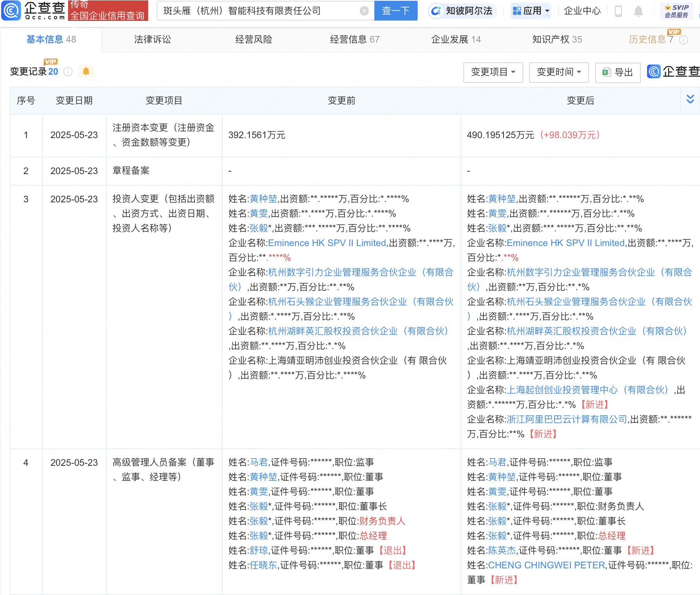Viewport: 700px width, 595px height.
Task: Expand table with double chevron icon
Action: coord(690,99)
